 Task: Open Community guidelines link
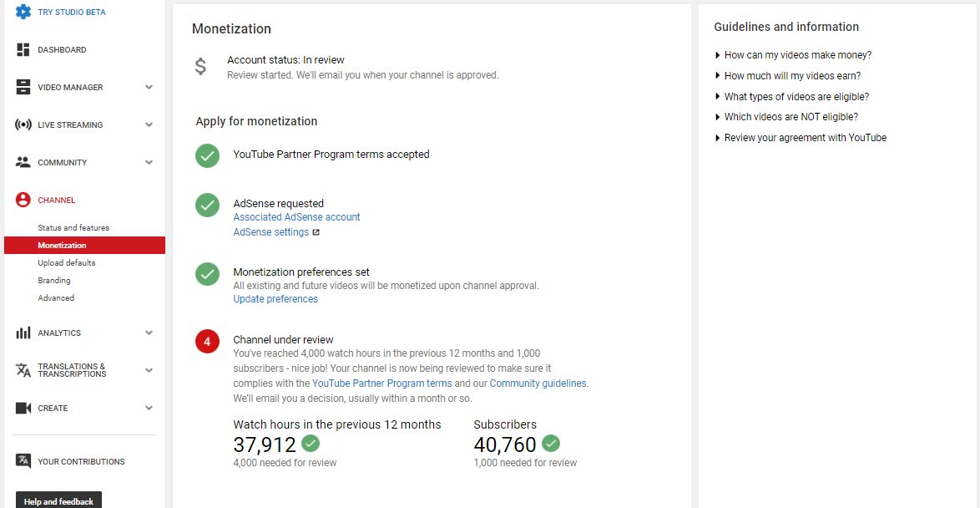tap(538, 383)
